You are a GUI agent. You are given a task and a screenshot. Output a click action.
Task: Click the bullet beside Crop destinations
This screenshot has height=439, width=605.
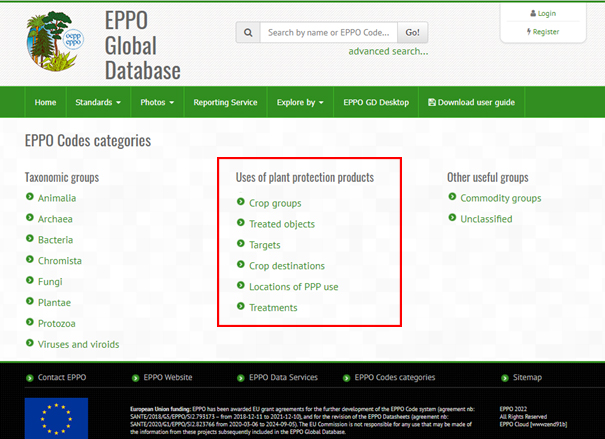(x=241, y=264)
